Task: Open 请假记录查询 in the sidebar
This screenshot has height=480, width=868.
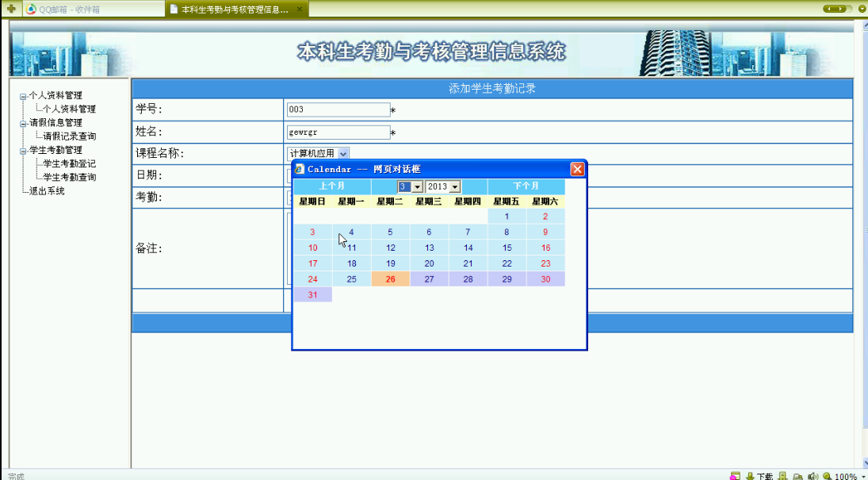Action: tap(69, 136)
